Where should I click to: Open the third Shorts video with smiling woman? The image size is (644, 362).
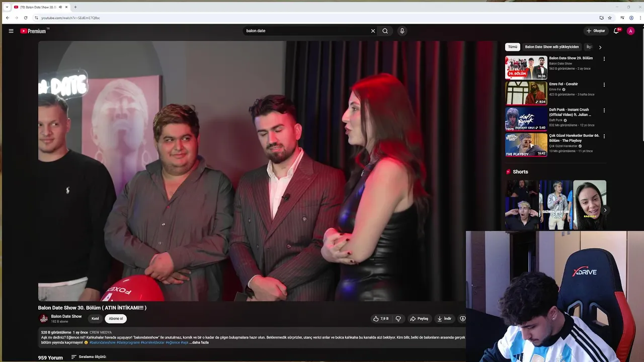point(589,205)
